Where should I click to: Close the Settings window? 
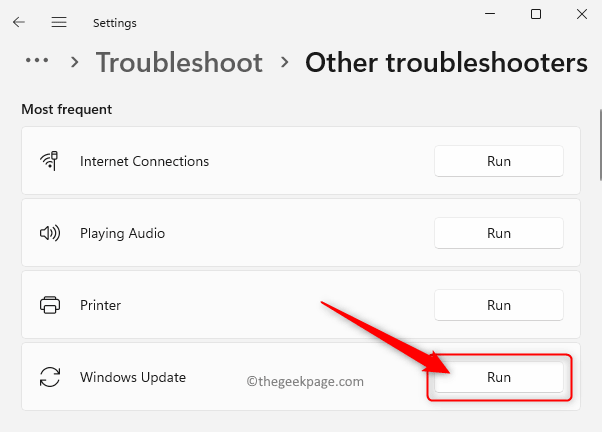(582, 14)
